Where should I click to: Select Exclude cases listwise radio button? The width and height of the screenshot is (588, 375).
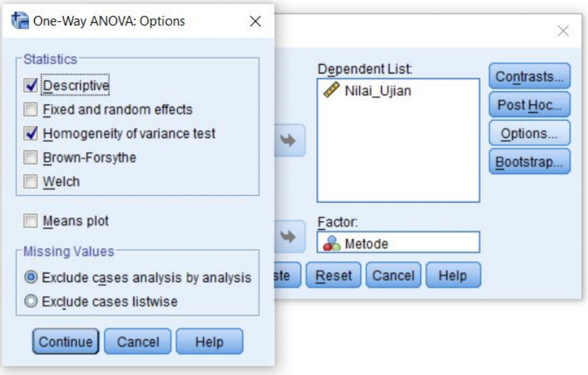(x=31, y=301)
